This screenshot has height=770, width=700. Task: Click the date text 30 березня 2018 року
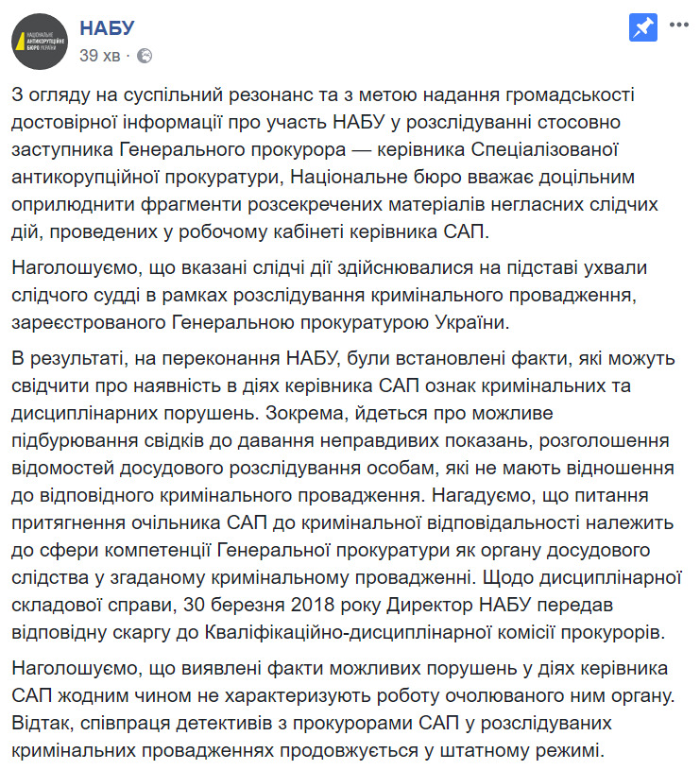click(x=282, y=606)
